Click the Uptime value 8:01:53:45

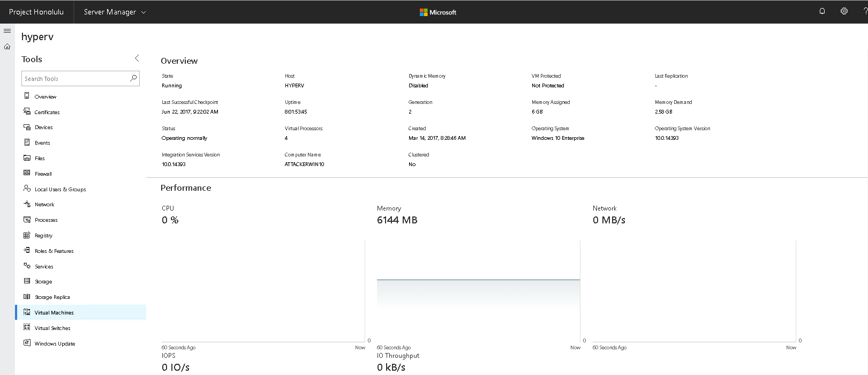296,112
